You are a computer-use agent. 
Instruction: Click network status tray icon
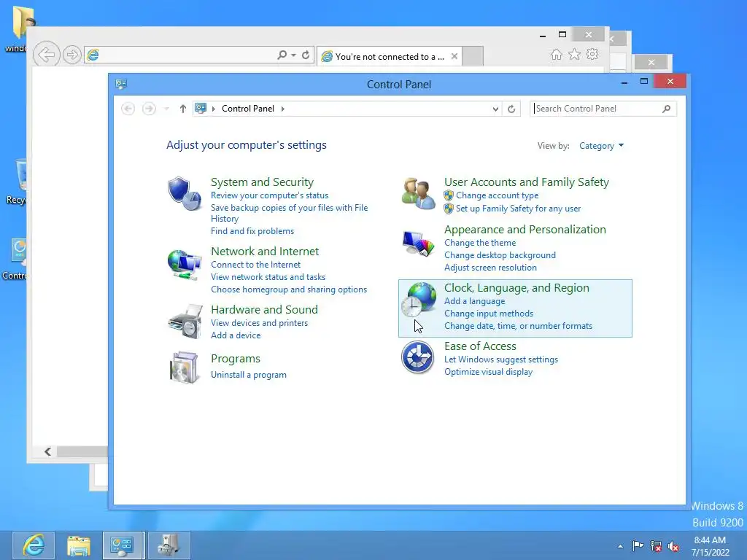point(656,546)
